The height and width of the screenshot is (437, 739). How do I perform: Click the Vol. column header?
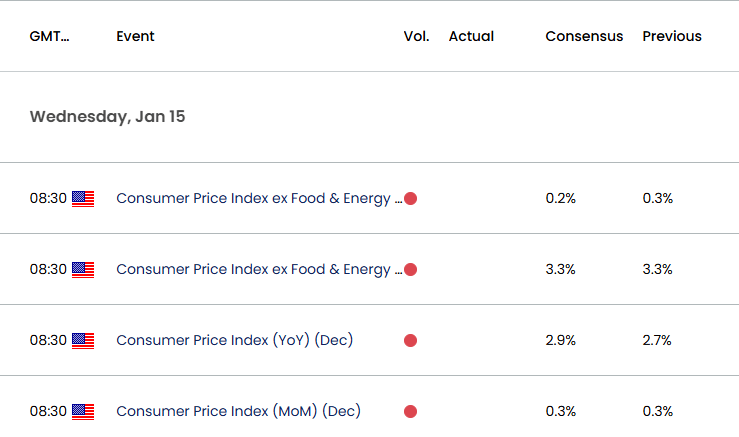coord(417,36)
